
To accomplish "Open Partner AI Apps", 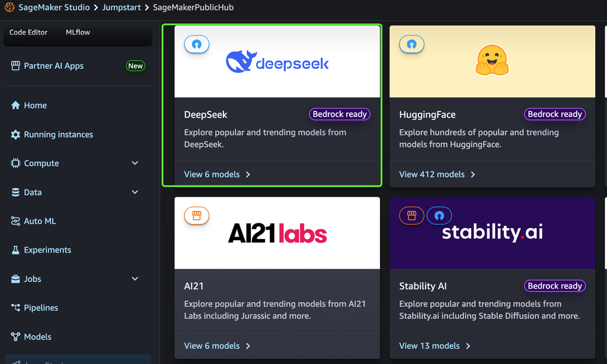I will click(x=54, y=66).
